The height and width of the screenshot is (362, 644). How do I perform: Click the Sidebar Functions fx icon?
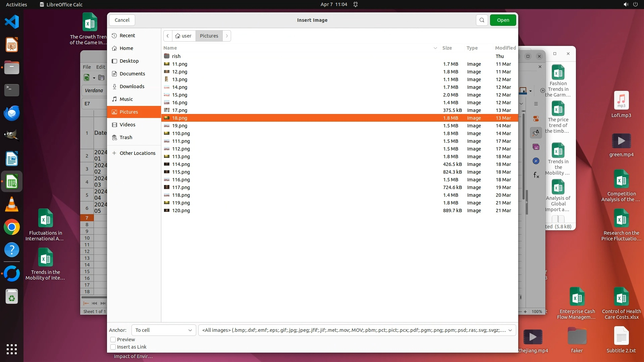pyautogui.click(x=536, y=175)
